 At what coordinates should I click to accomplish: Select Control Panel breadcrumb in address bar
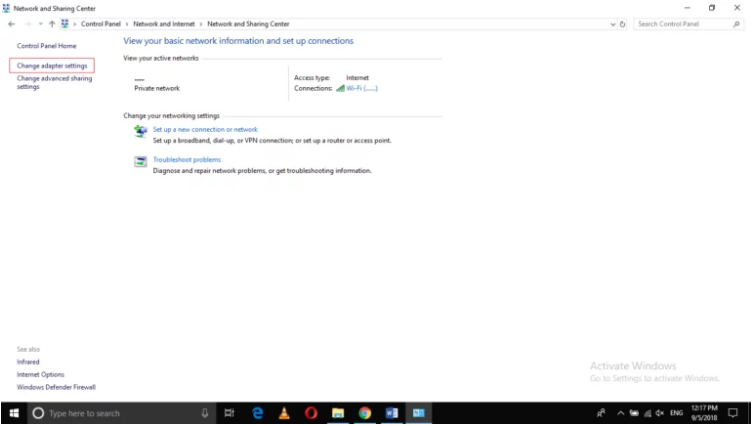[100, 24]
